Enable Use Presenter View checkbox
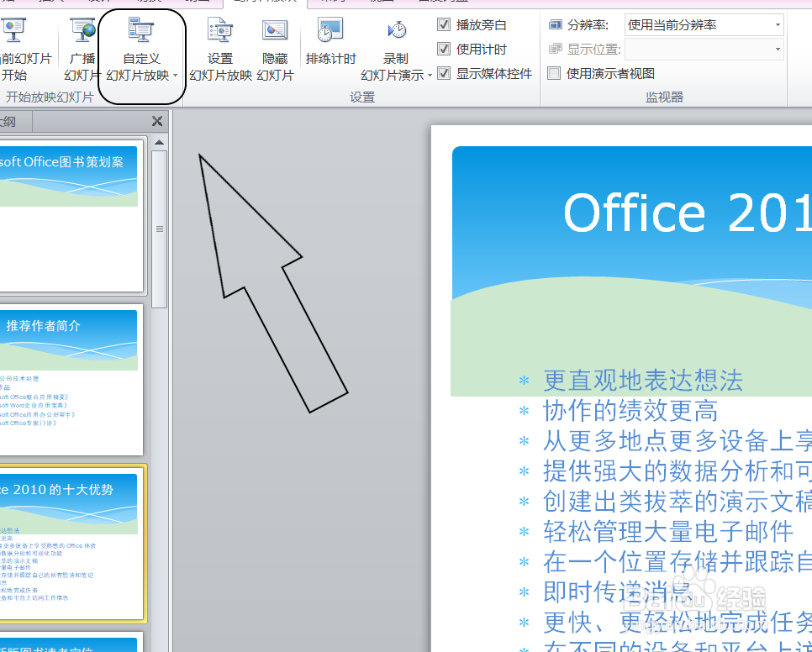812x652 pixels. (554, 73)
